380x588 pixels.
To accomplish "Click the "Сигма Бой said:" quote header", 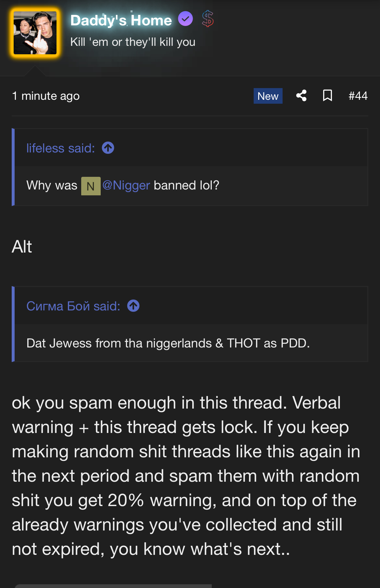I will point(73,306).
